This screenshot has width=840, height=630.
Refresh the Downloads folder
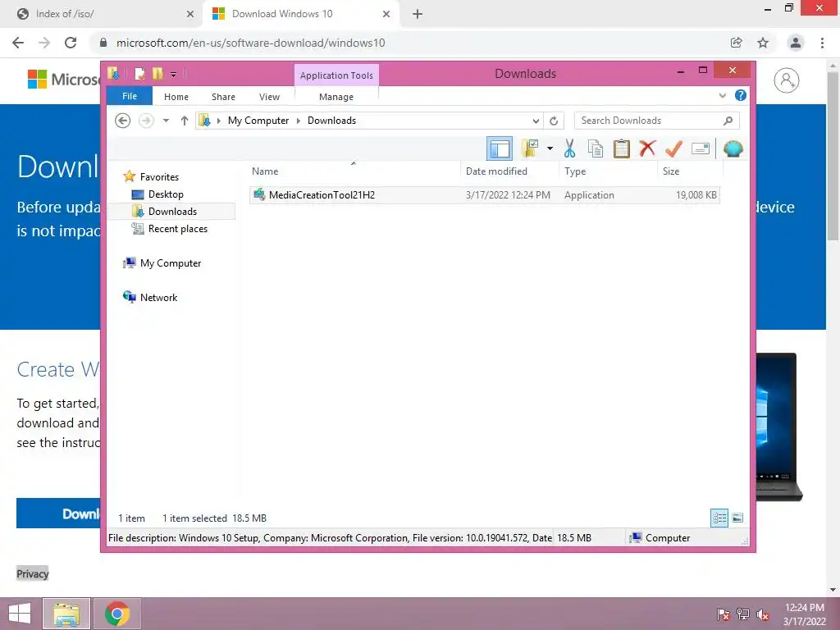[x=554, y=121]
